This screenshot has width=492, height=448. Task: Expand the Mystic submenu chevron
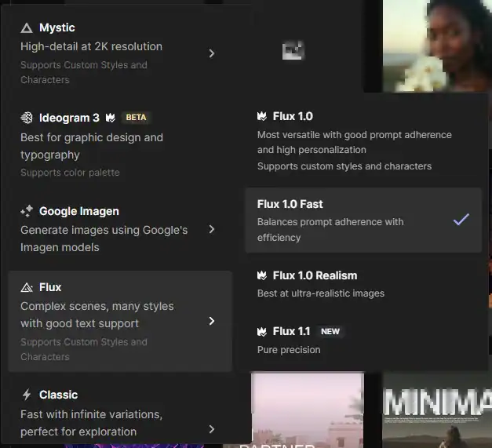click(212, 53)
